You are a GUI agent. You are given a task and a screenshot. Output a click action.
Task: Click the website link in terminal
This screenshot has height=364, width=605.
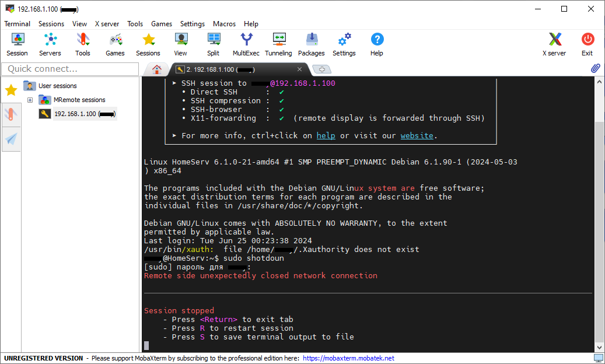tap(417, 136)
